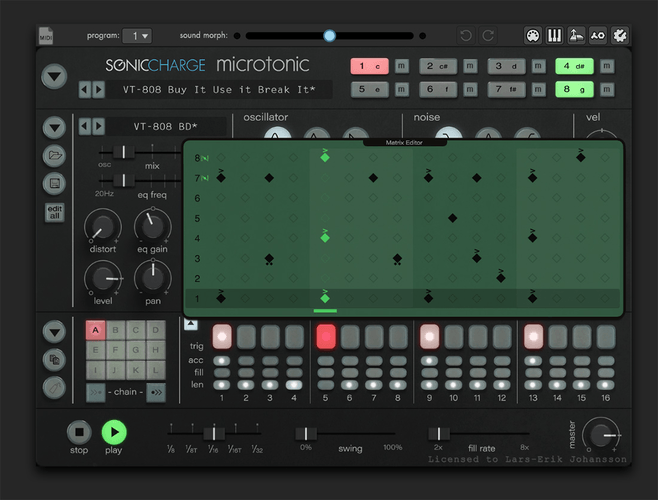Select drum channel 4 d#
This screenshot has width=658, height=500.
tap(574, 66)
